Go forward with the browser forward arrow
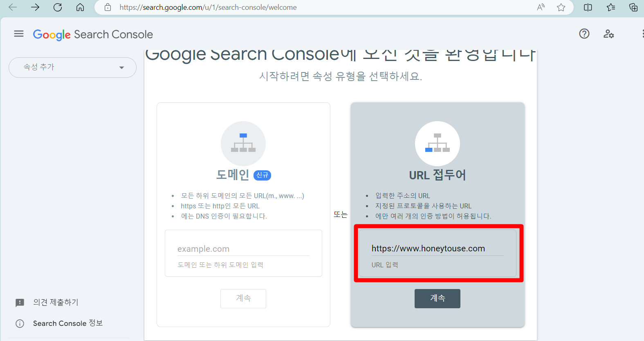 pos(35,7)
